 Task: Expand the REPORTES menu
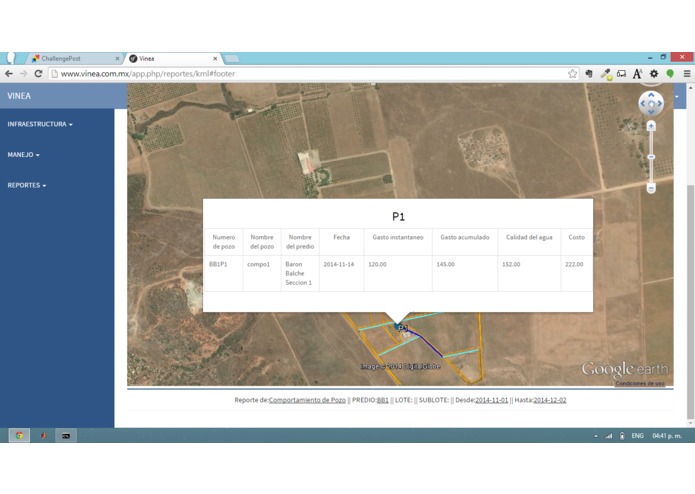27,185
